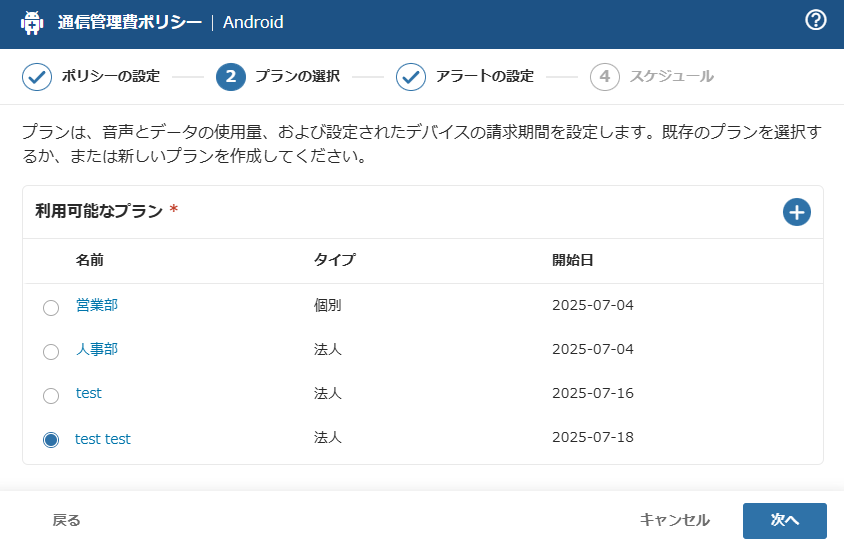Click the 法人 type in test test row
This screenshot has width=844, height=554.
tap(327, 437)
